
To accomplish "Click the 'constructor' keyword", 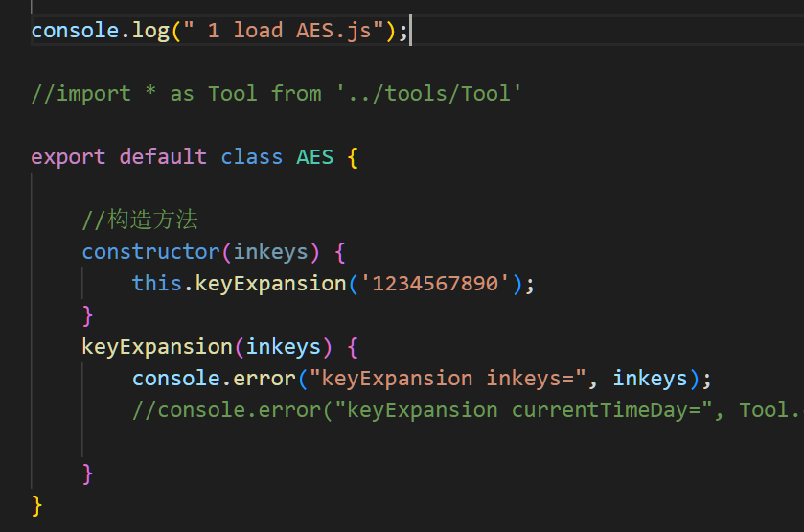I will pos(150,251).
